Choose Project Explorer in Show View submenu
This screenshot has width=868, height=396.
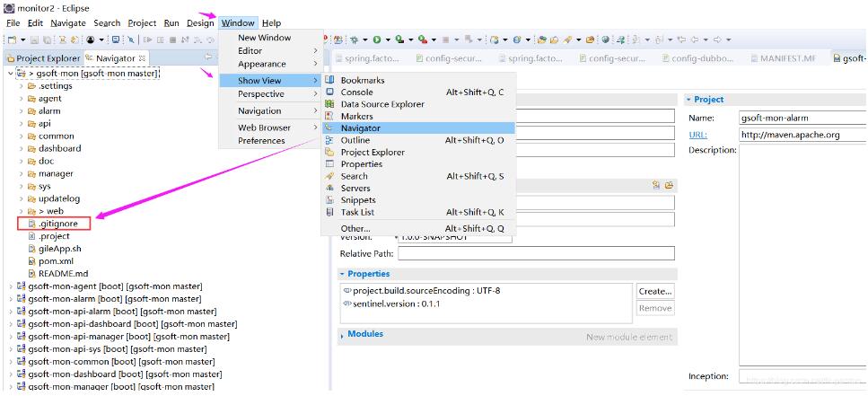(419, 153)
